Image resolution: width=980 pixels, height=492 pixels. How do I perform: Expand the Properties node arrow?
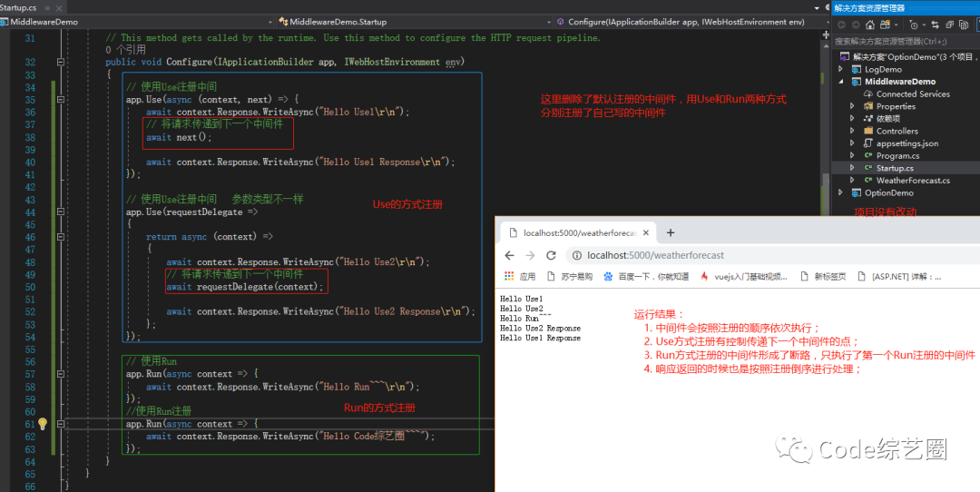[x=852, y=106]
